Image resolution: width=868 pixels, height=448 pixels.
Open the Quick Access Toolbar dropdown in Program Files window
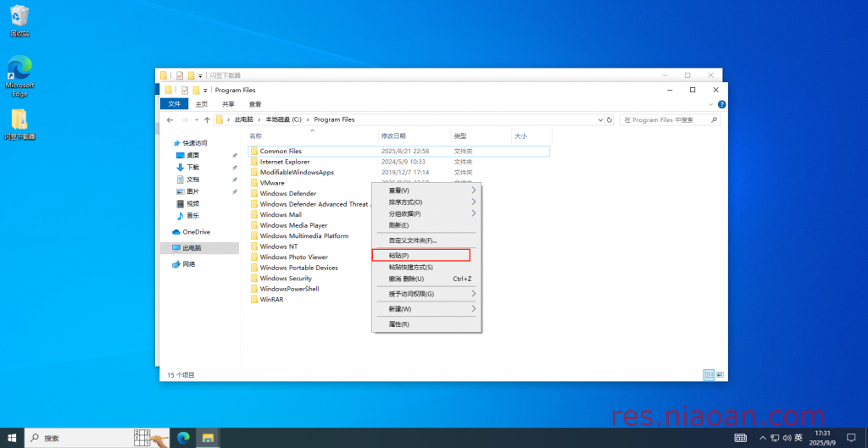[205, 91]
